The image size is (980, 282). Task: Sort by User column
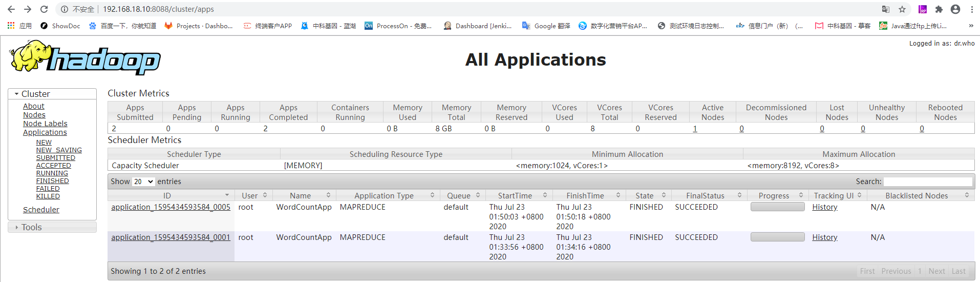pos(253,195)
